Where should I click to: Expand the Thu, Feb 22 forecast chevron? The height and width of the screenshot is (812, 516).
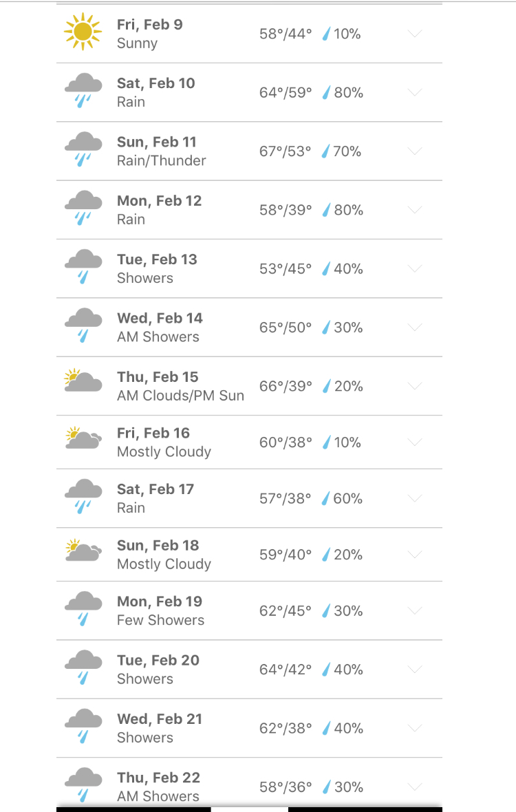[415, 787]
